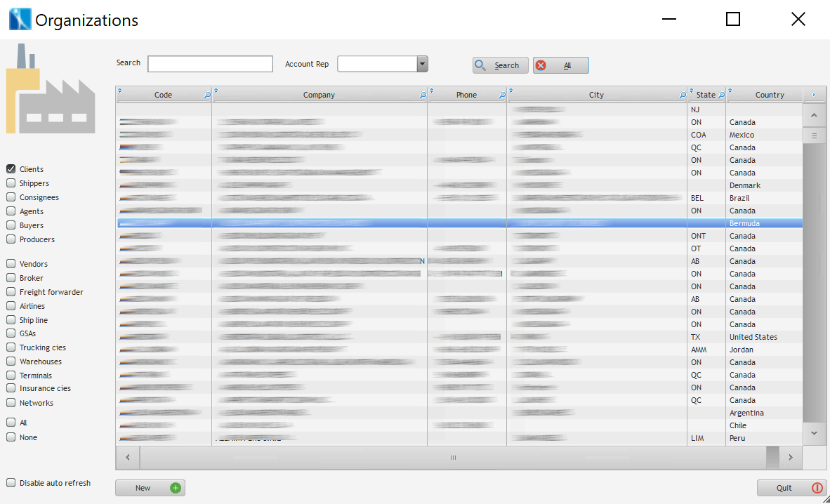Viewport: 830px width, 504px height.
Task: Expand columns with arrow right of Country header
Action: (813, 95)
